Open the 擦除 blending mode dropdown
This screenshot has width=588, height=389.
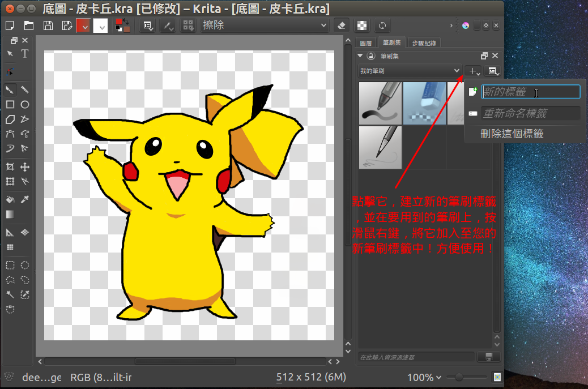[x=265, y=25]
